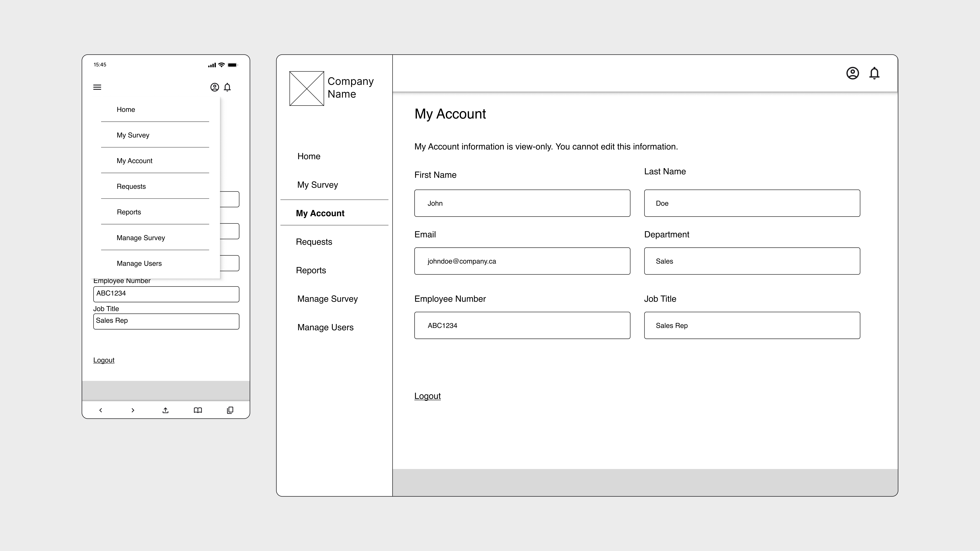Click the desktop Employee Number label
Viewport: 980px width, 551px height.
[450, 299]
